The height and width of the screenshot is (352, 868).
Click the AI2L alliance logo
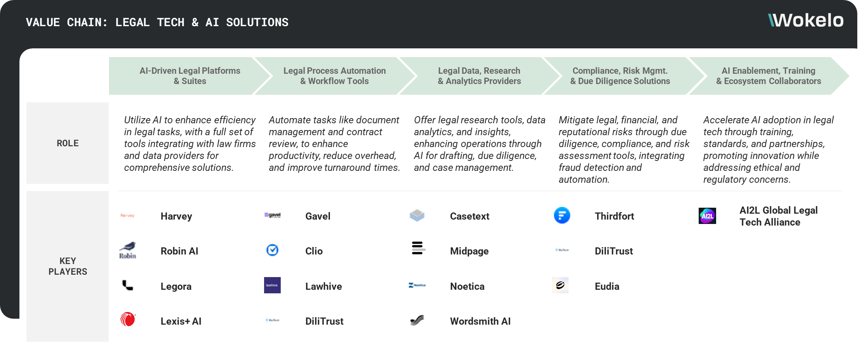click(x=707, y=216)
